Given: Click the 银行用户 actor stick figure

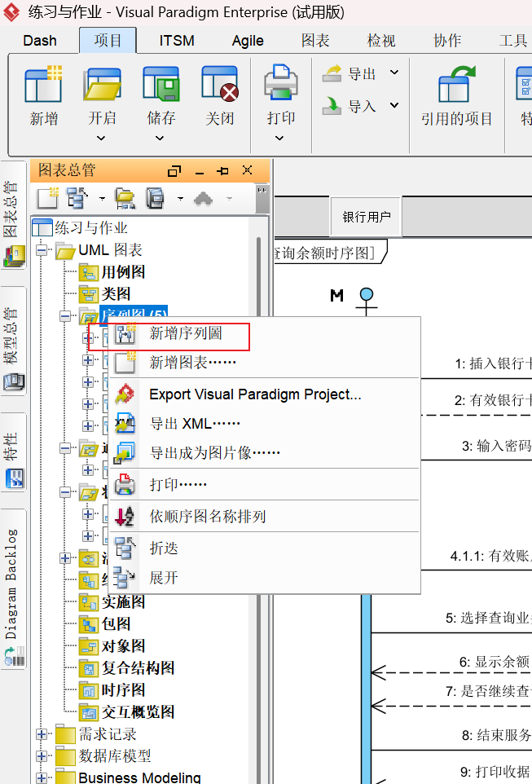Looking at the screenshot, I should click(x=367, y=302).
